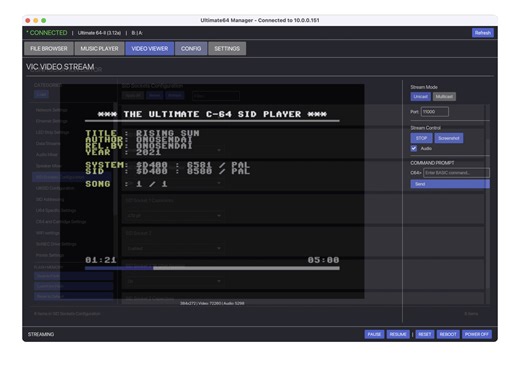Screen dimensions: 520x371
Task: Send the command prompt entry
Action: point(450,184)
